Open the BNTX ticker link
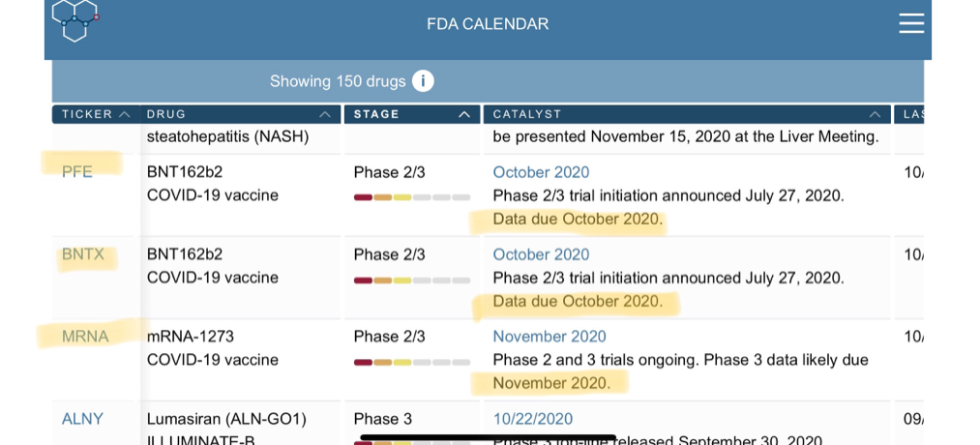This screenshot has width=980, height=445. click(x=83, y=254)
